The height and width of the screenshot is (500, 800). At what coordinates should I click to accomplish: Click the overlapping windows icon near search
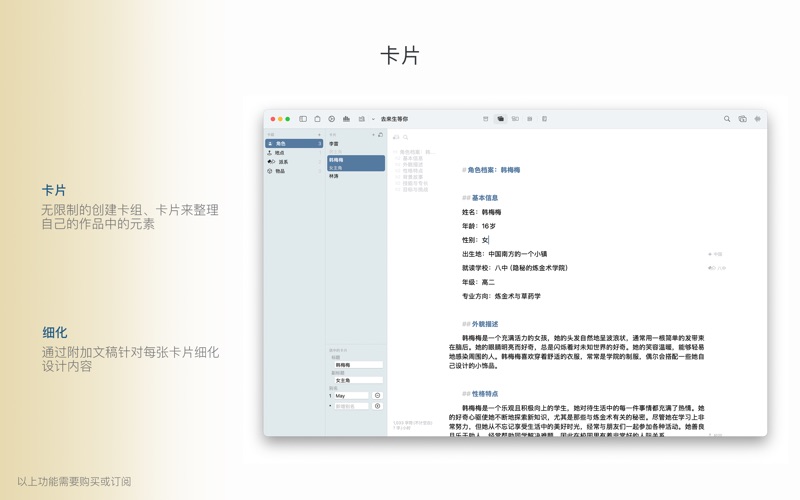[742, 119]
